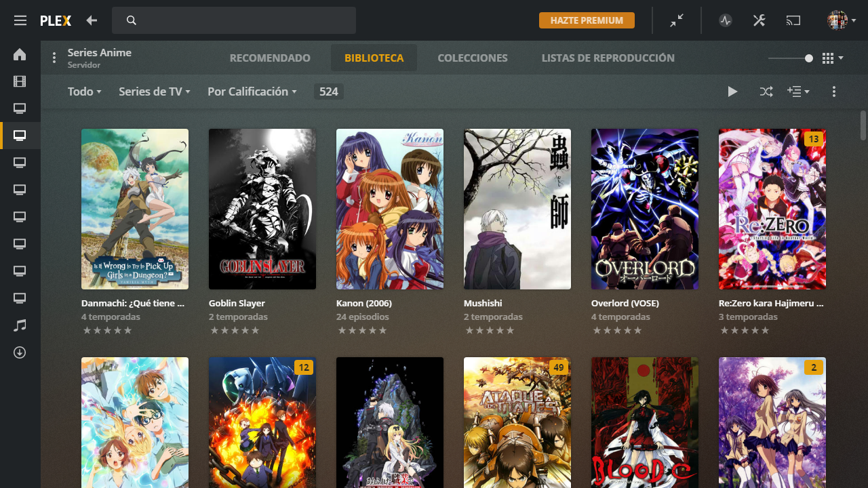Open settings wrench and screwdriver icon
The height and width of the screenshot is (488, 868).
tap(759, 20)
